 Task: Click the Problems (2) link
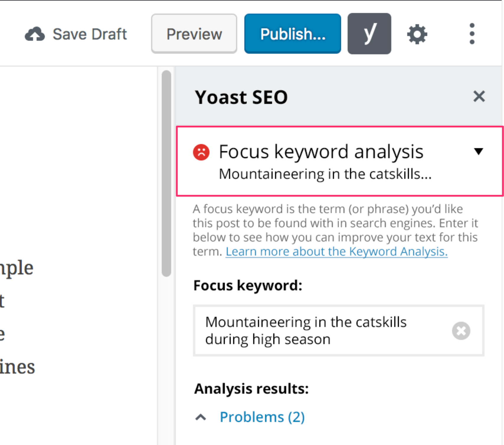(x=261, y=417)
